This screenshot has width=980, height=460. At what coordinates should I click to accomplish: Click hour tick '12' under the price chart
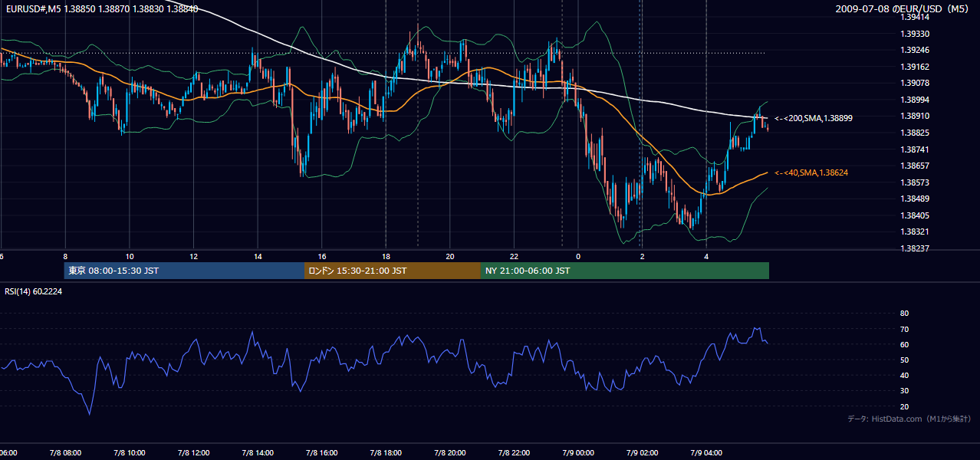coord(193,257)
